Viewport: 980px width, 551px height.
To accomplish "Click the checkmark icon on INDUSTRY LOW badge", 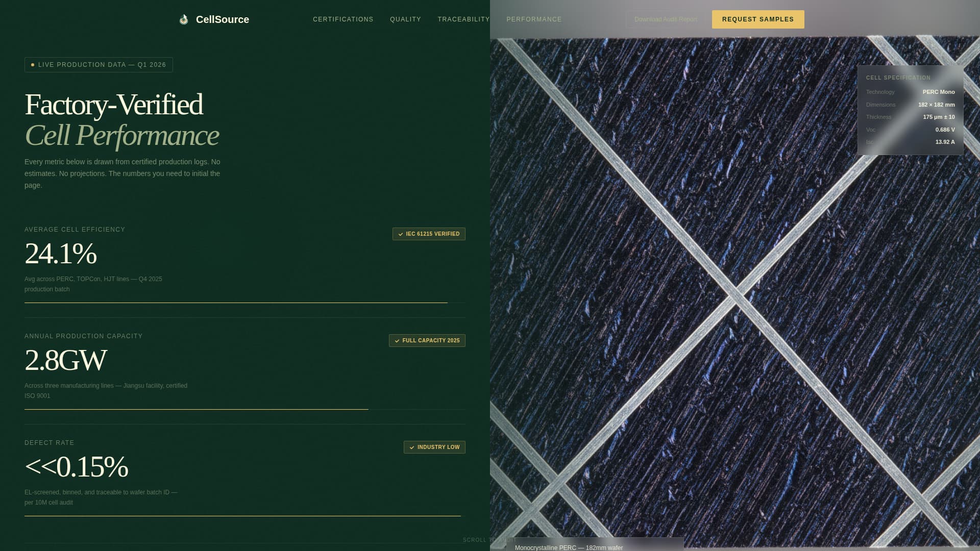I will (412, 447).
